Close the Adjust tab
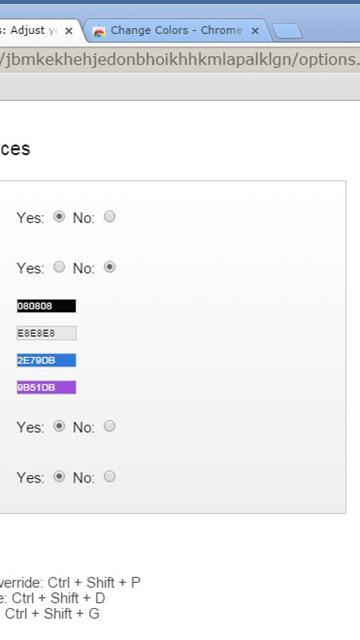The width and height of the screenshot is (360, 640). pyautogui.click(x=69, y=31)
